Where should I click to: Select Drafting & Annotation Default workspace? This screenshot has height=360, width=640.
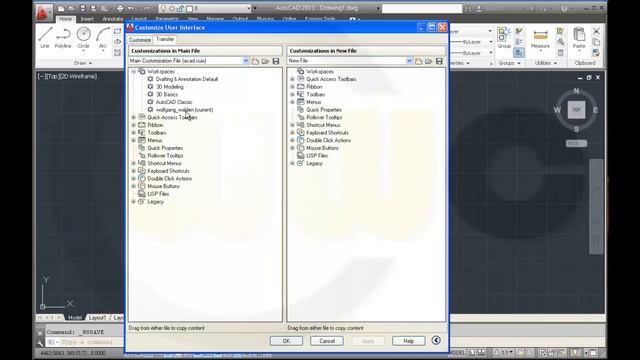coord(187,79)
